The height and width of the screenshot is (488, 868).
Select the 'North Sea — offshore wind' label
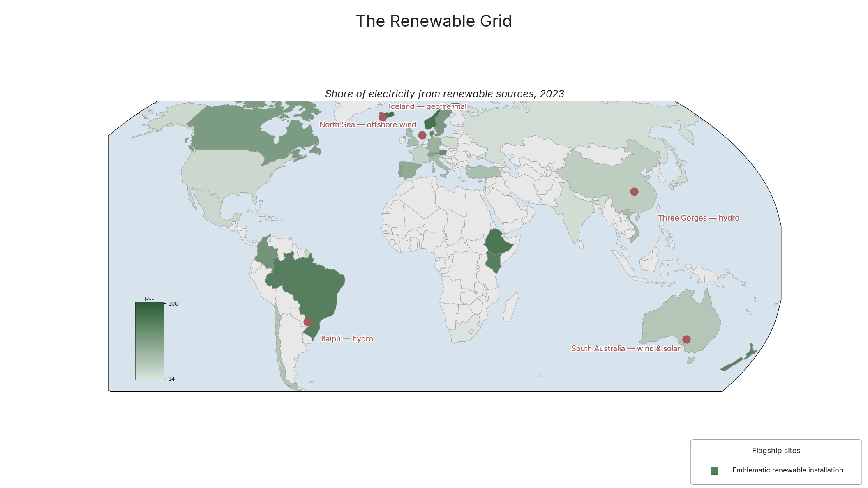(368, 124)
